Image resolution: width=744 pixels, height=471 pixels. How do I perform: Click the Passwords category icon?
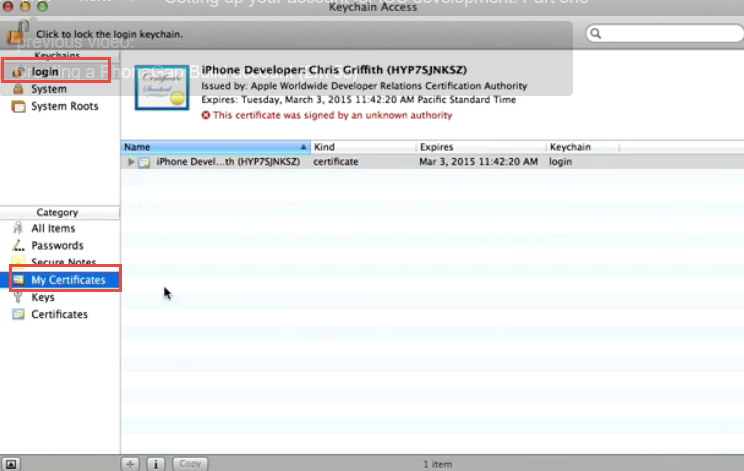tap(18, 246)
